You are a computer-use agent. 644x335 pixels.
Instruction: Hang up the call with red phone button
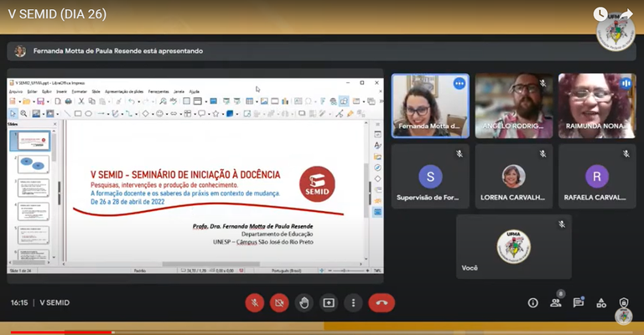(x=382, y=303)
